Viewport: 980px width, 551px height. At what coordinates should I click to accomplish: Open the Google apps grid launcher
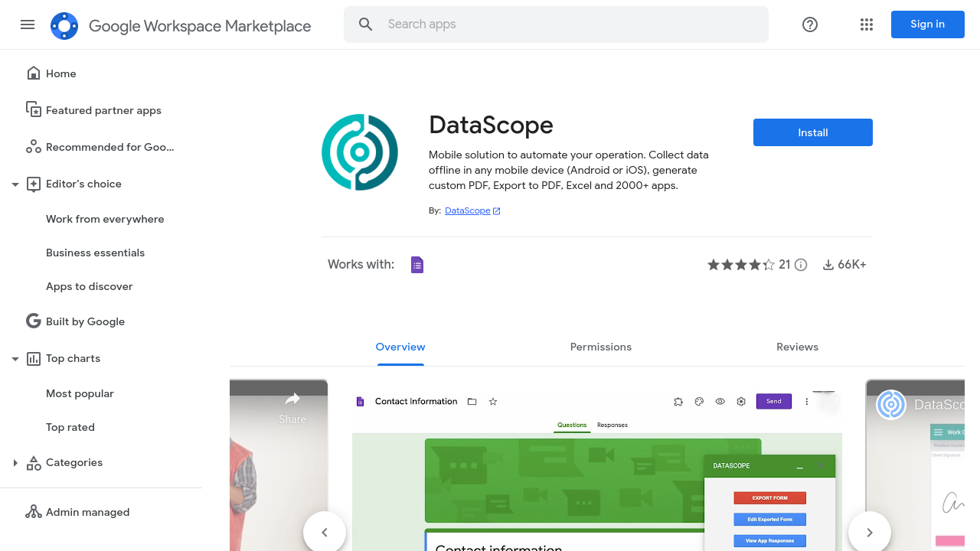[867, 24]
